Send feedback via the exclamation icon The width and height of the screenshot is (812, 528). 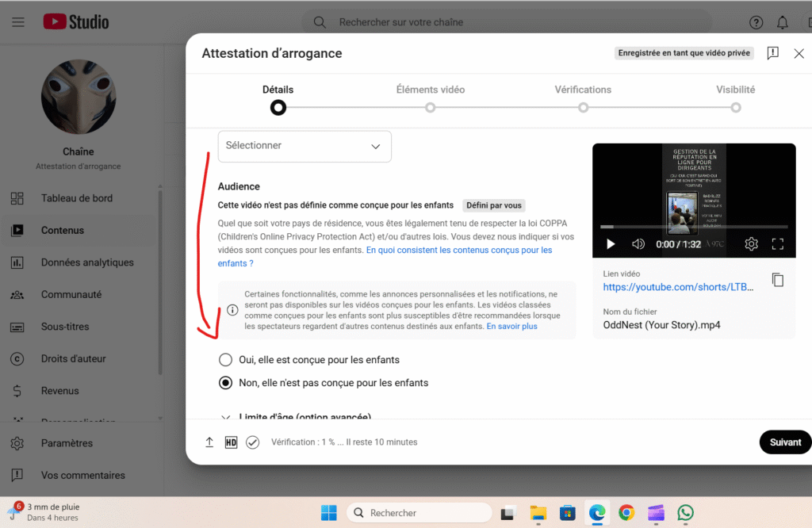click(x=772, y=53)
